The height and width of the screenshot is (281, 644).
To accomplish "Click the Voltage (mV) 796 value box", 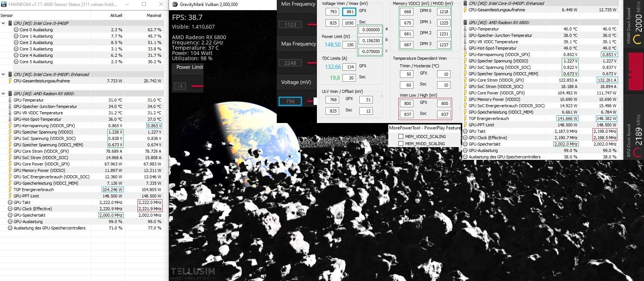I will pyautogui.click(x=290, y=101).
